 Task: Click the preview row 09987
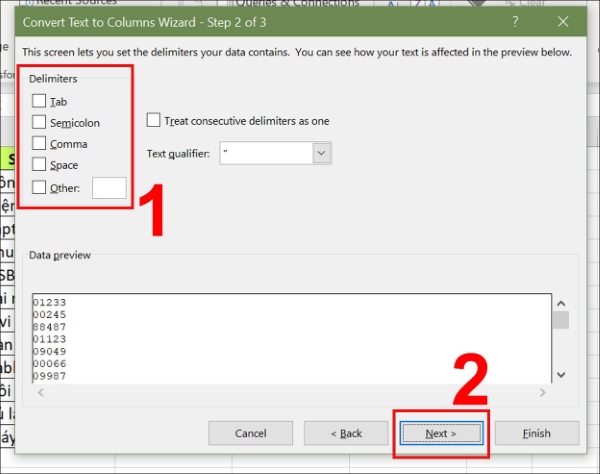(x=49, y=376)
